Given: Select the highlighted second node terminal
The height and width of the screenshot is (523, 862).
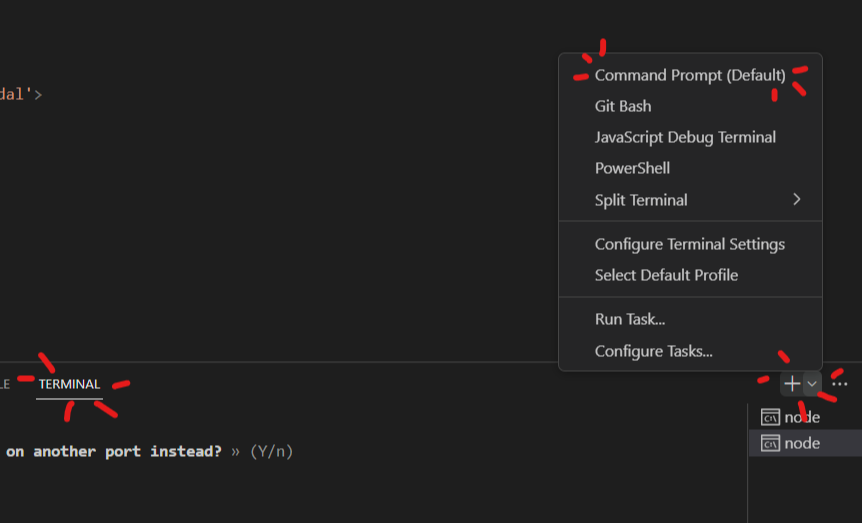Looking at the screenshot, I should (x=805, y=443).
